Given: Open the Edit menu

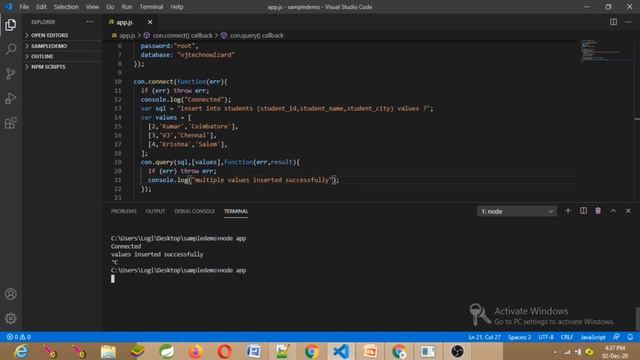Looking at the screenshot, I should point(41,7).
